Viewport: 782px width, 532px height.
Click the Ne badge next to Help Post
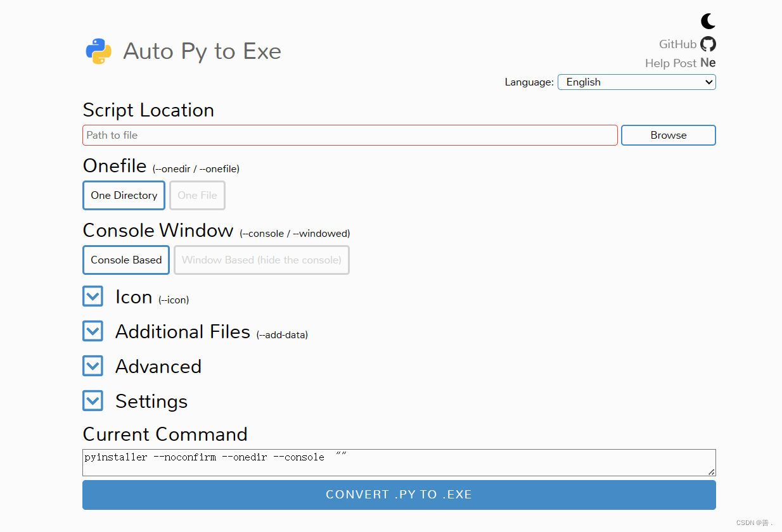coord(708,63)
